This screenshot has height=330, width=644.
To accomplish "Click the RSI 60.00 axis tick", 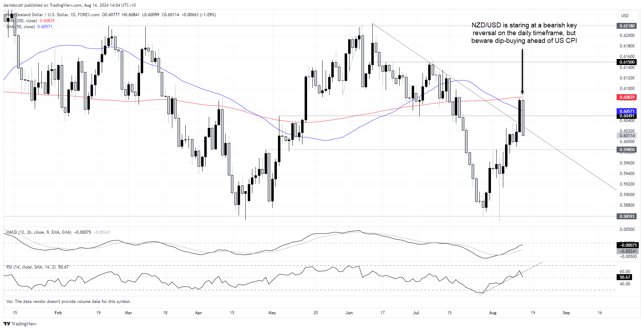I will 625,272.
